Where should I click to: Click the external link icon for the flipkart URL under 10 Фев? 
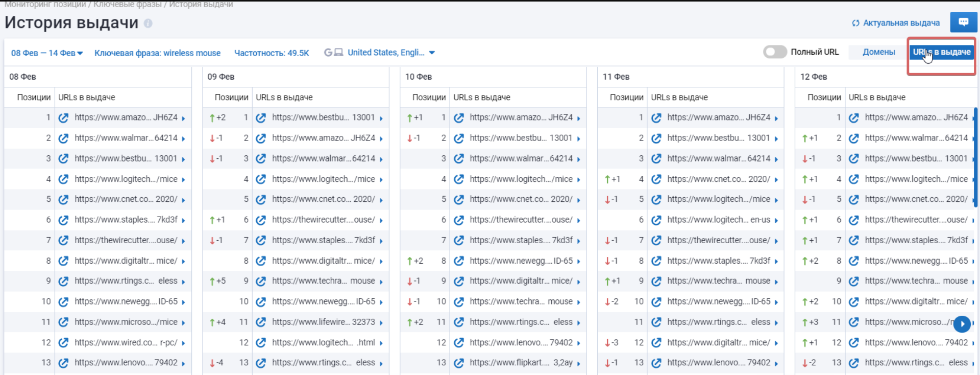pos(458,363)
